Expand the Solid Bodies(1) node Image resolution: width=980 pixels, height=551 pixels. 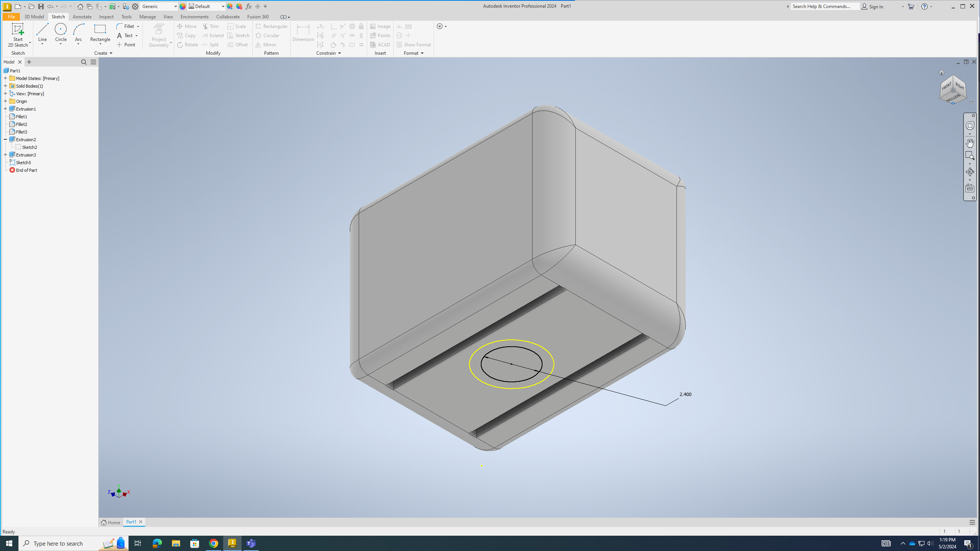pyautogui.click(x=5, y=86)
